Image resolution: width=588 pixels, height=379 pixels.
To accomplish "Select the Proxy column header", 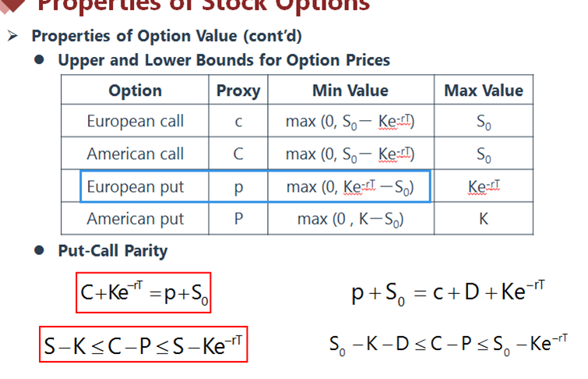I will (x=238, y=90).
